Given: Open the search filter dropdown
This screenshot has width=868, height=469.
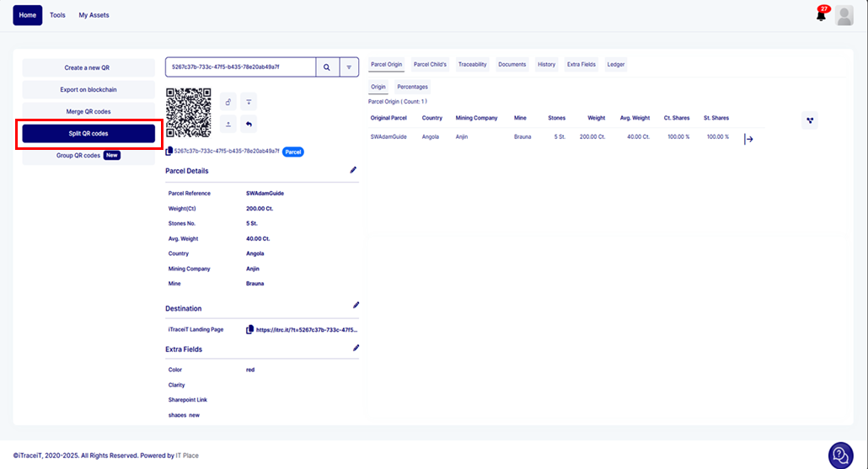Looking at the screenshot, I should (349, 67).
